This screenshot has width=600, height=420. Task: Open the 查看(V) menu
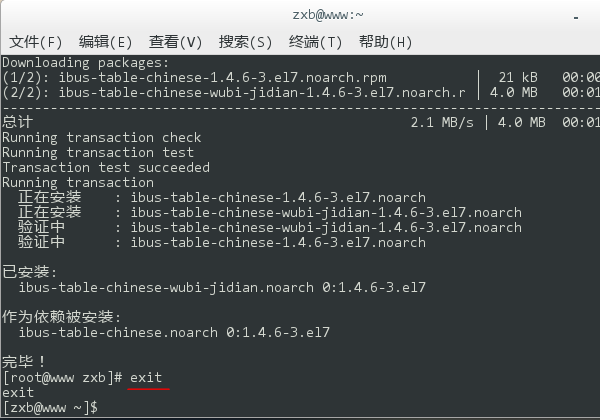pyautogui.click(x=175, y=42)
